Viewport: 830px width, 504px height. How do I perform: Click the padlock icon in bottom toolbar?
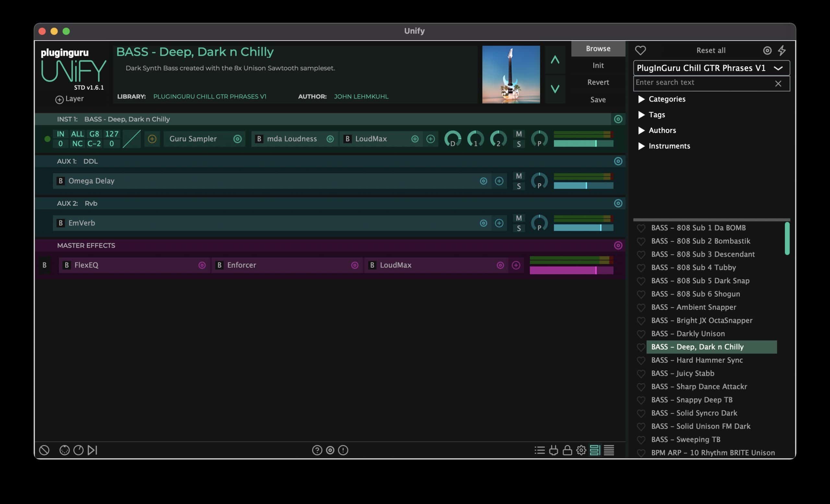point(567,450)
